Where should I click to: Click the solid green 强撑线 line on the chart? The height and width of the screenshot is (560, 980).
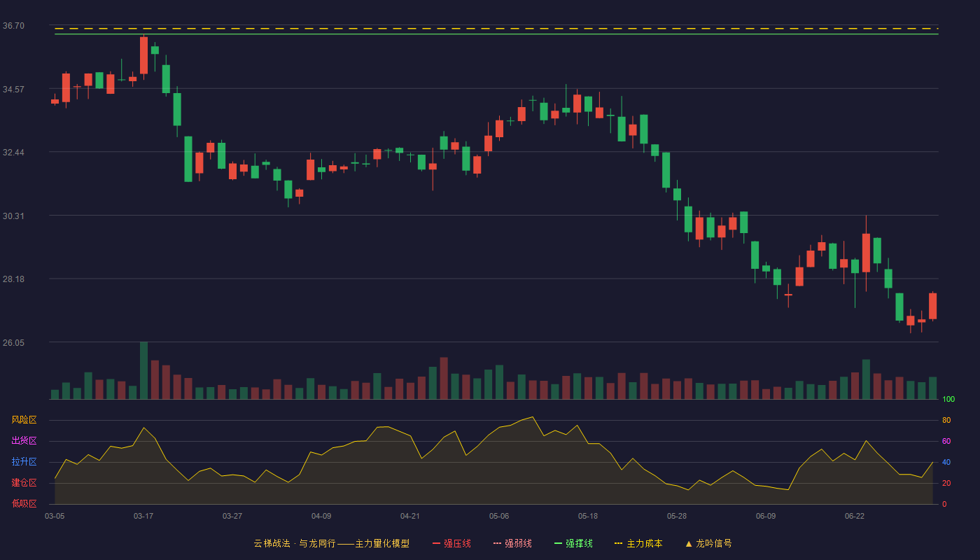pos(496,34)
